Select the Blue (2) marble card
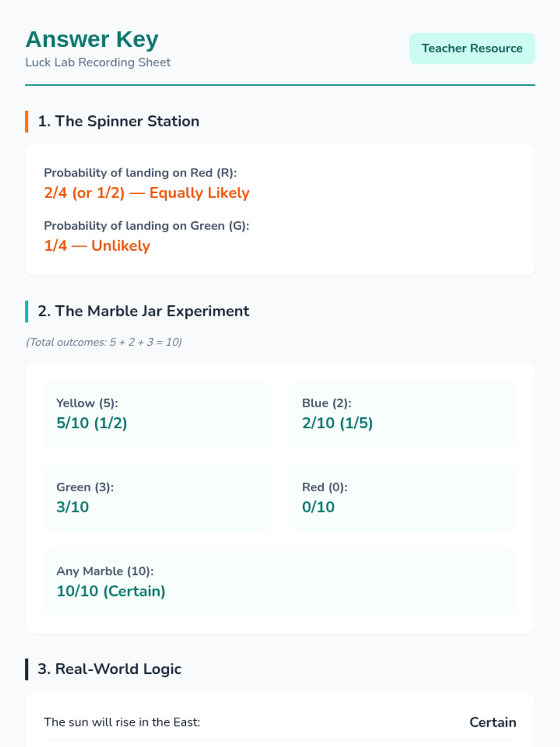This screenshot has height=747, width=560. click(403, 414)
